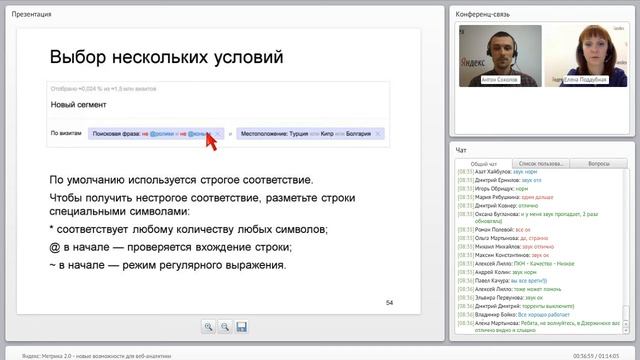
Task: Click the webinar title Яндекс.Метрика 2.0 in footer
Action: [97, 356]
